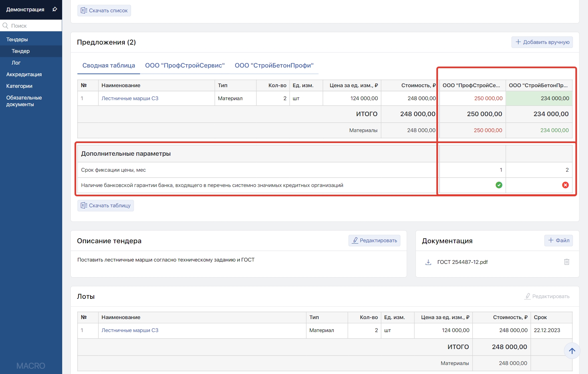This screenshot has height=374, width=588.
Task: Switch to the ООО "ПрофСтройСервис" tab
Action: [x=185, y=66]
